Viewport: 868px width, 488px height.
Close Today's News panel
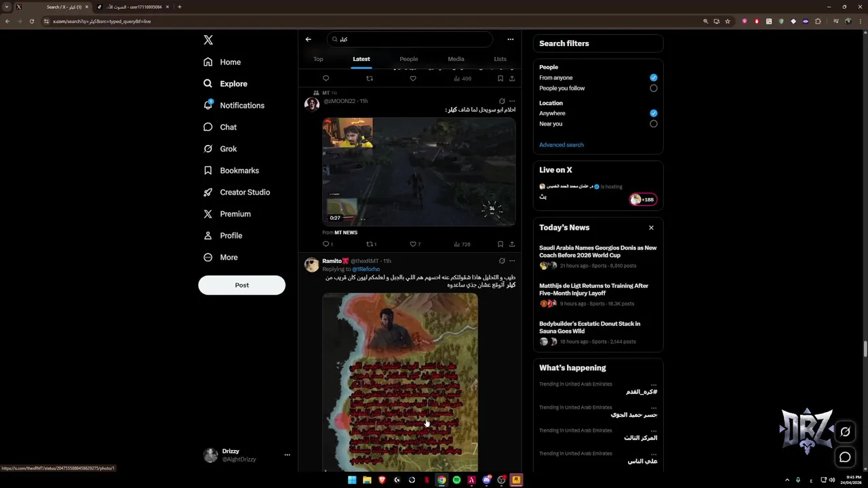click(651, 228)
